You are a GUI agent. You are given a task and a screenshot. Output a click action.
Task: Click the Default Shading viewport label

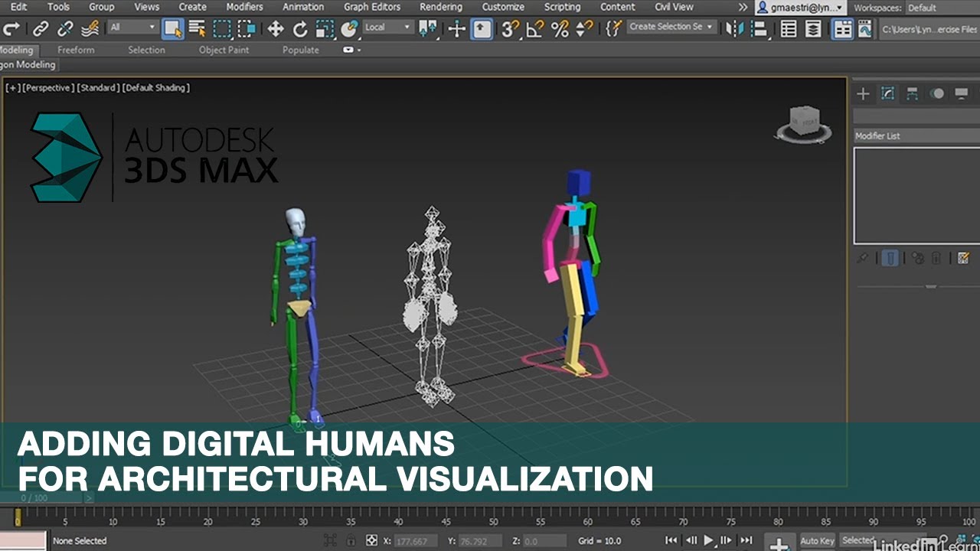click(156, 88)
